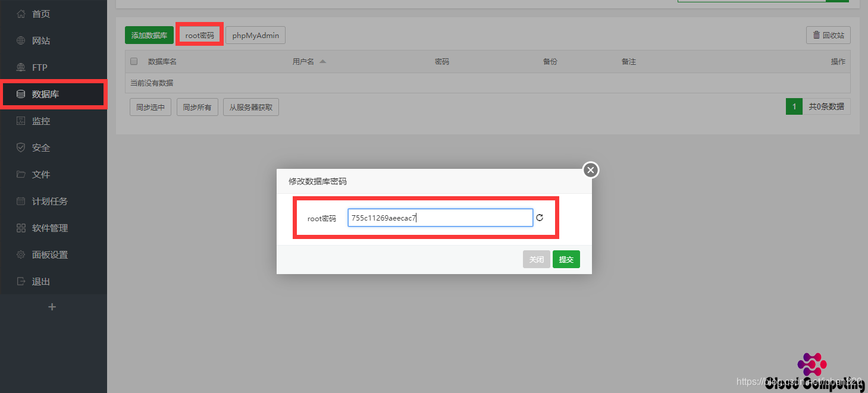Click the 操作 column header
Screen dimensions: 868x393
(838, 61)
